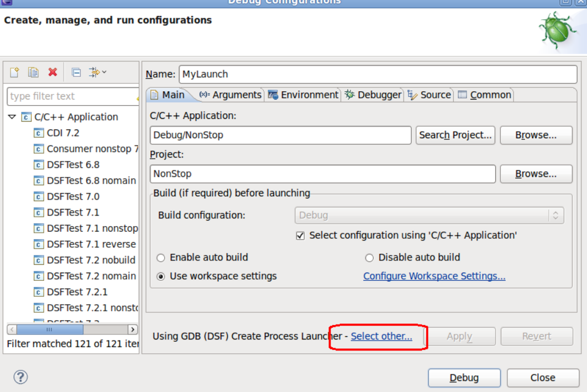Click the tree scrollbar right arrow
The width and height of the screenshot is (587, 392).
click(x=133, y=330)
